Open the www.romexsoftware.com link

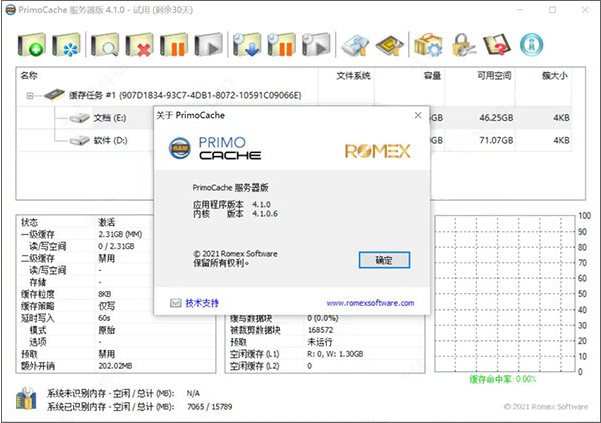click(x=370, y=303)
